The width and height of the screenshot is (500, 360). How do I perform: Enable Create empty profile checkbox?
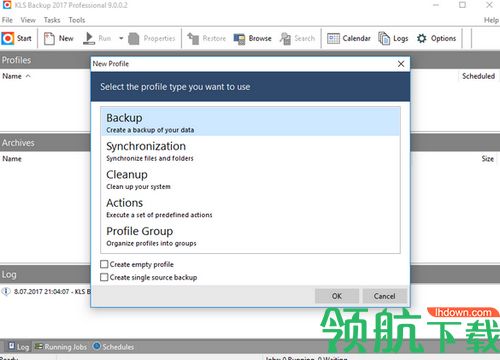point(104,264)
